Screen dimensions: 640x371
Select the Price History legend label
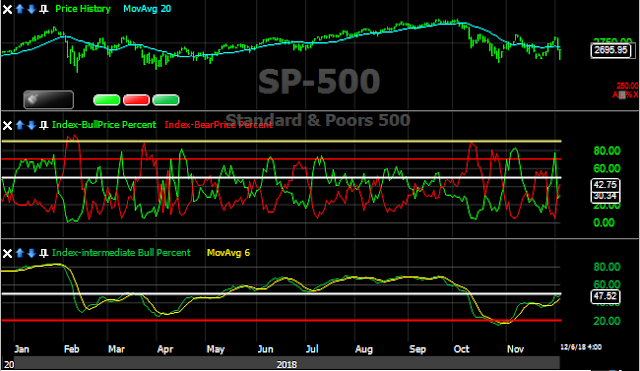click(x=83, y=9)
